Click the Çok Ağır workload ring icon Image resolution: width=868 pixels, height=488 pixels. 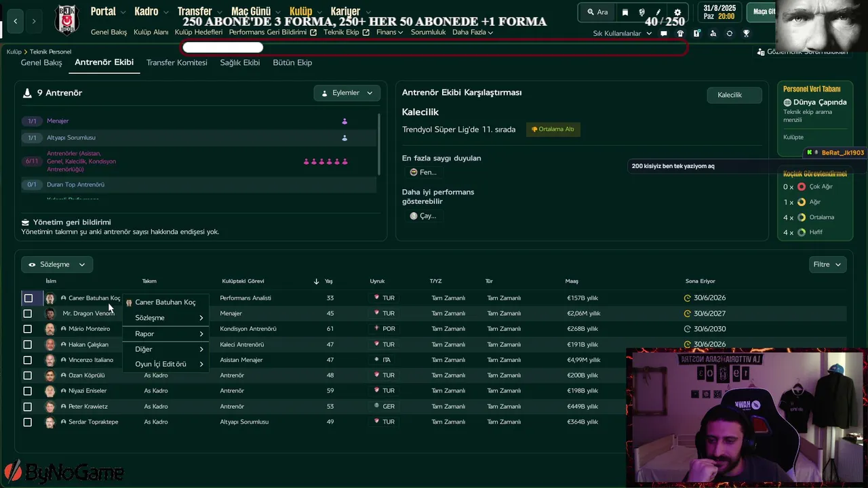click(x=802, y=186)
